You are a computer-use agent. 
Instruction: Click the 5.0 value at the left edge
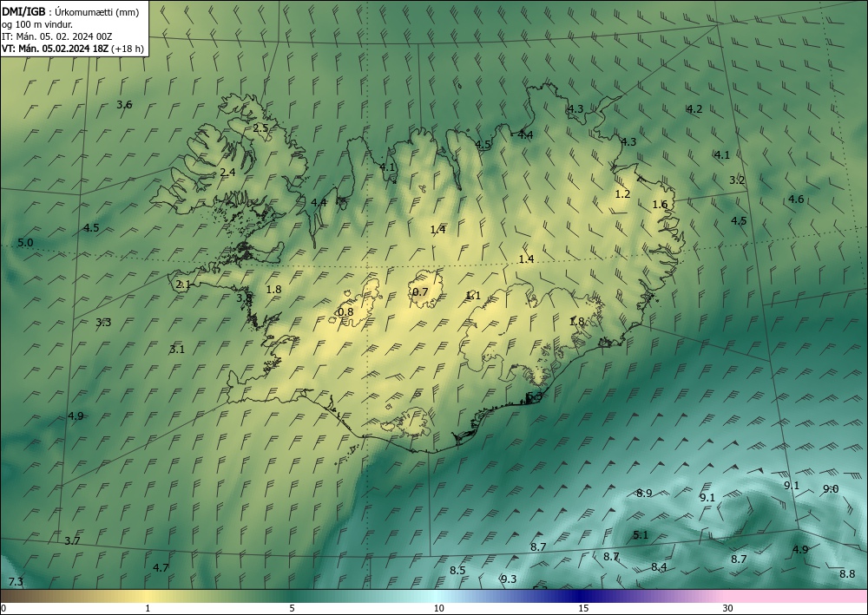[25, 242]
